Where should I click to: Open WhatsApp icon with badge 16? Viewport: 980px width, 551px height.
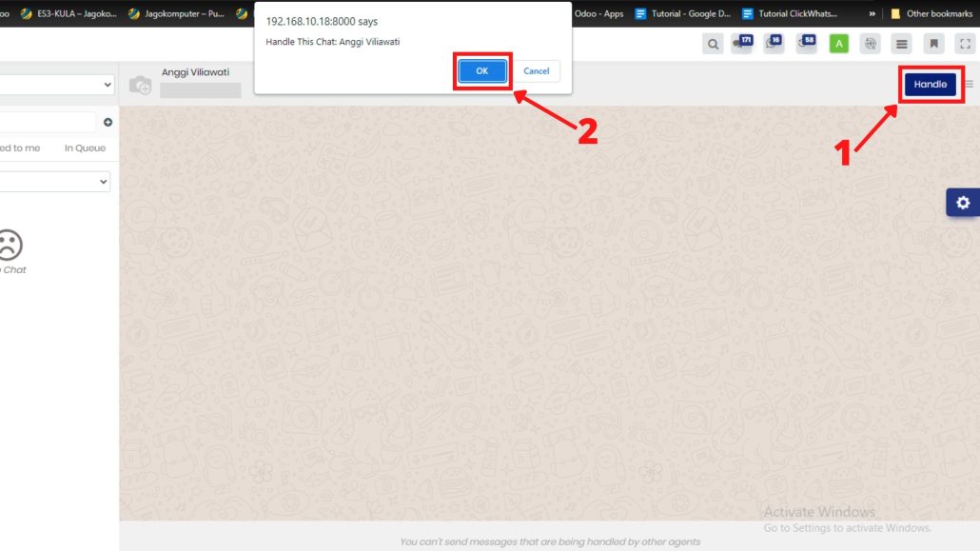774,43
